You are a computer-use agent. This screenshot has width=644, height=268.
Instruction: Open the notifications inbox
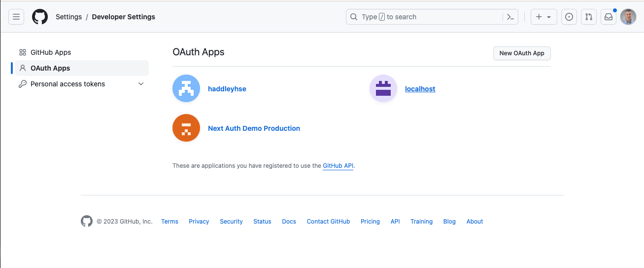609,17
